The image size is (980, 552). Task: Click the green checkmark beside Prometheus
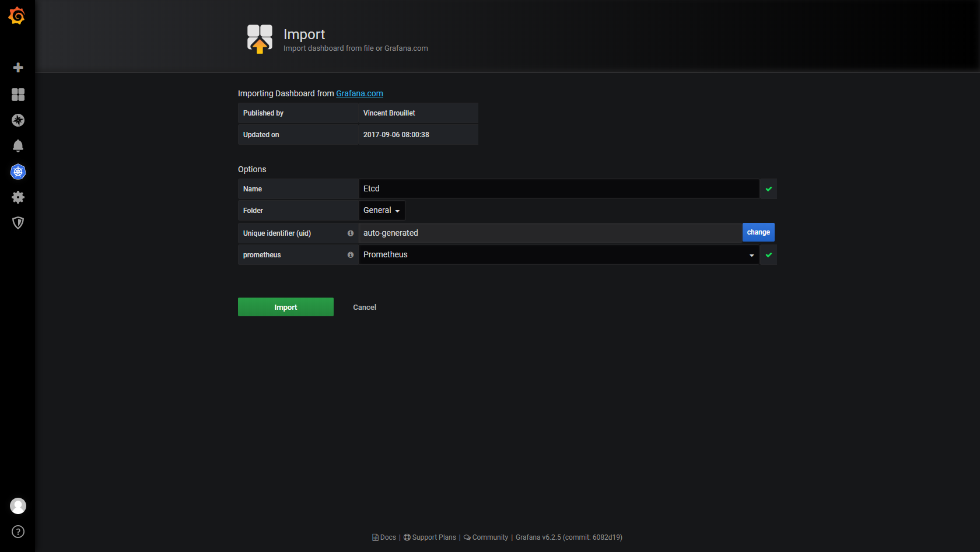point(769,255)
